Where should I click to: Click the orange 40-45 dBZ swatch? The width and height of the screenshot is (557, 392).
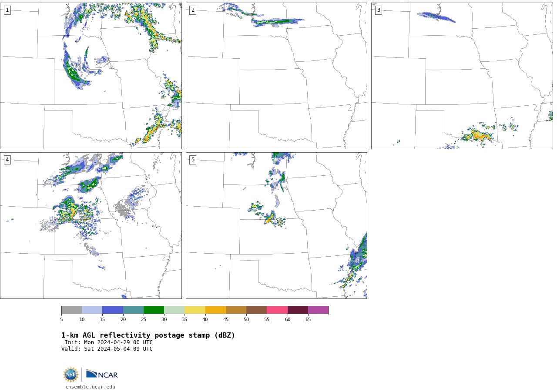pos(215,310)
